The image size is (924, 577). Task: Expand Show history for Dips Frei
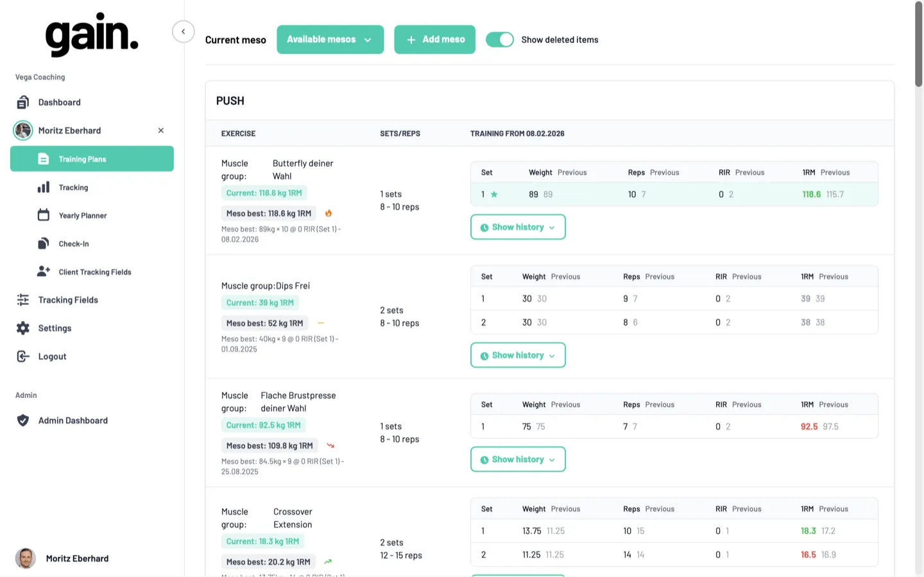click(518, 355)
